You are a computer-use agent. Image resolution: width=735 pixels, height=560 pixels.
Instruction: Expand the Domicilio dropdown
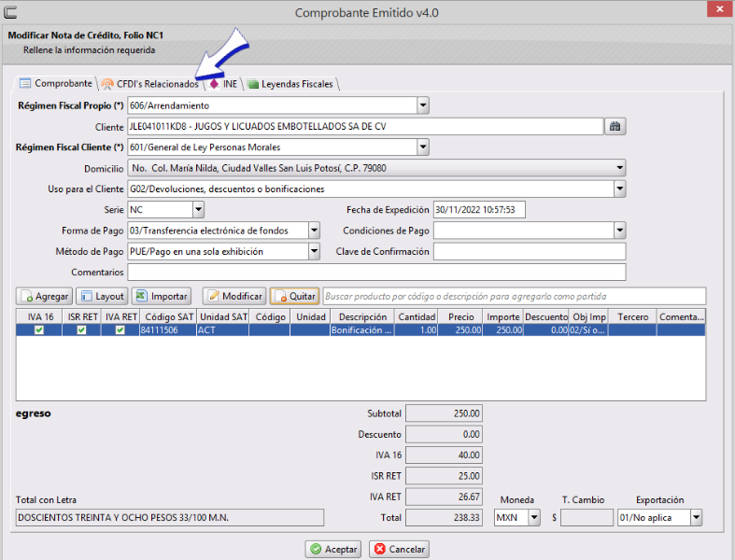click(x=620, y=168)
